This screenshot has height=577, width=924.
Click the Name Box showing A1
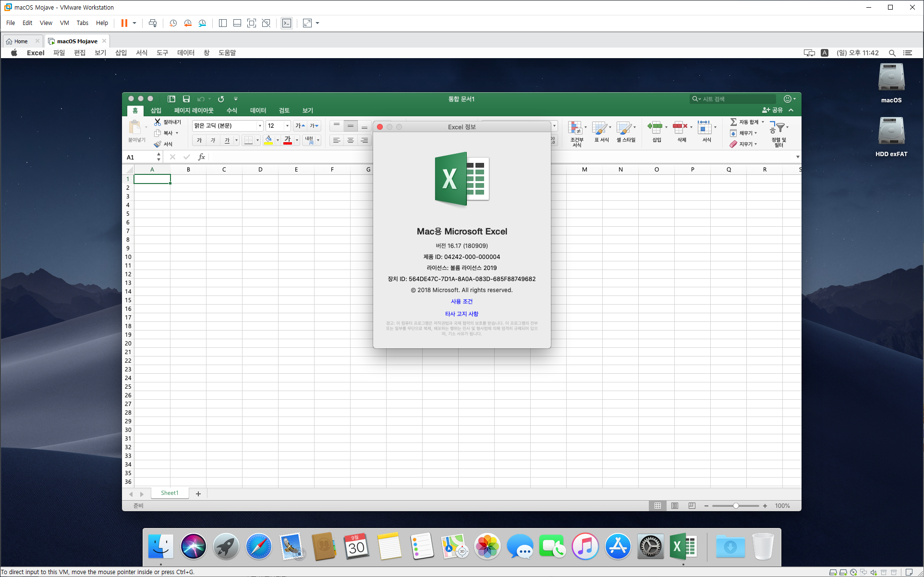click(x=143, y=157)
